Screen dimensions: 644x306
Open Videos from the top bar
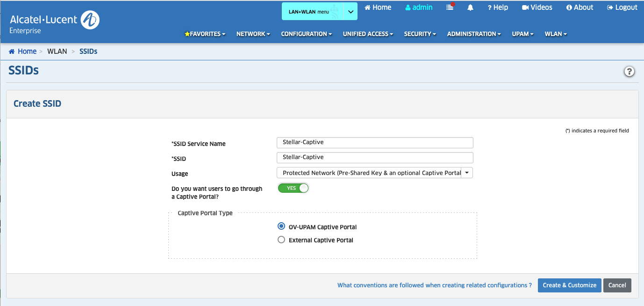point(537,7)
